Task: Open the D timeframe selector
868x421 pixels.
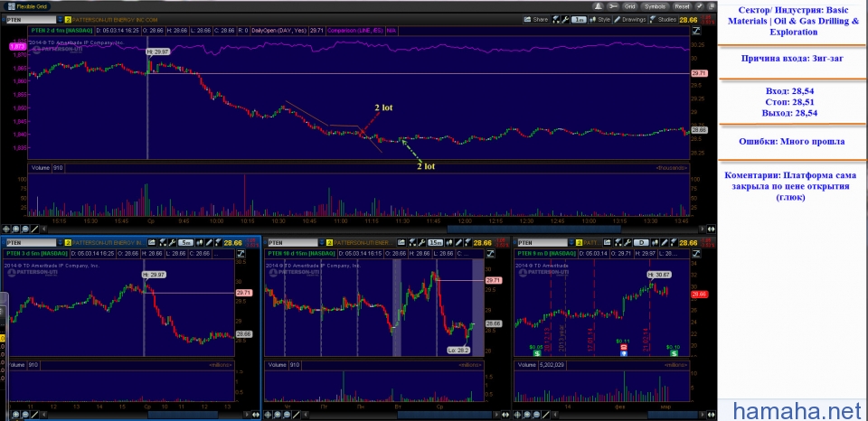Action: (x=641, y=242)
